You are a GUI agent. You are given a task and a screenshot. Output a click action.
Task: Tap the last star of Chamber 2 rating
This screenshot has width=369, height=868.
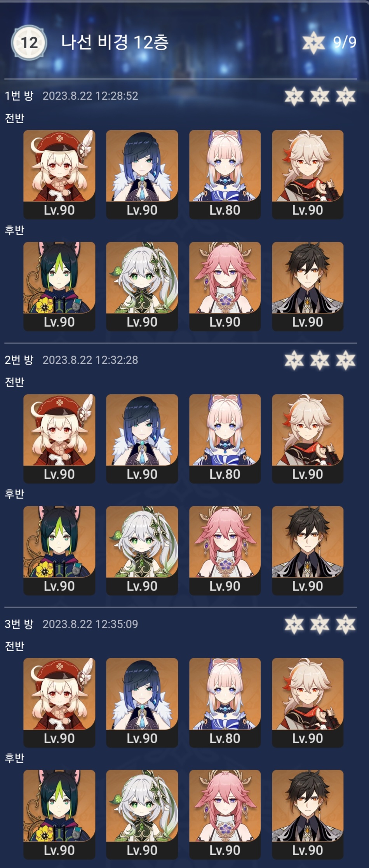coord(346,360)
